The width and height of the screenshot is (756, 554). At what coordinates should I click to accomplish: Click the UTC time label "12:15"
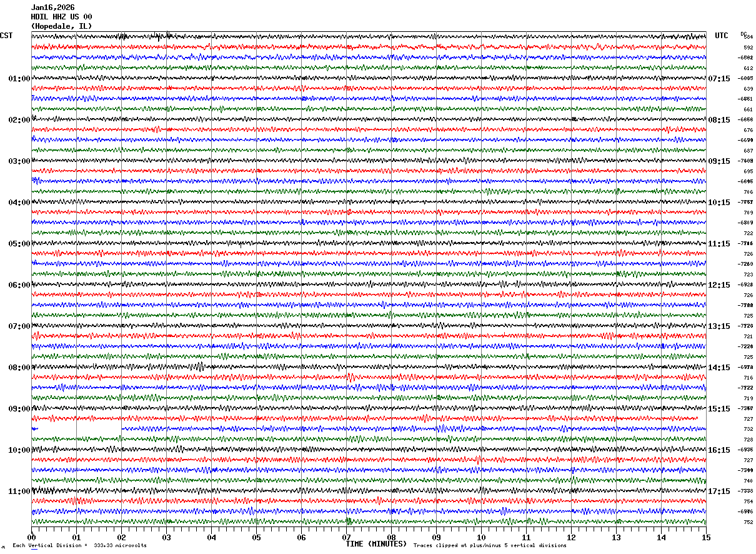point(719,285)
